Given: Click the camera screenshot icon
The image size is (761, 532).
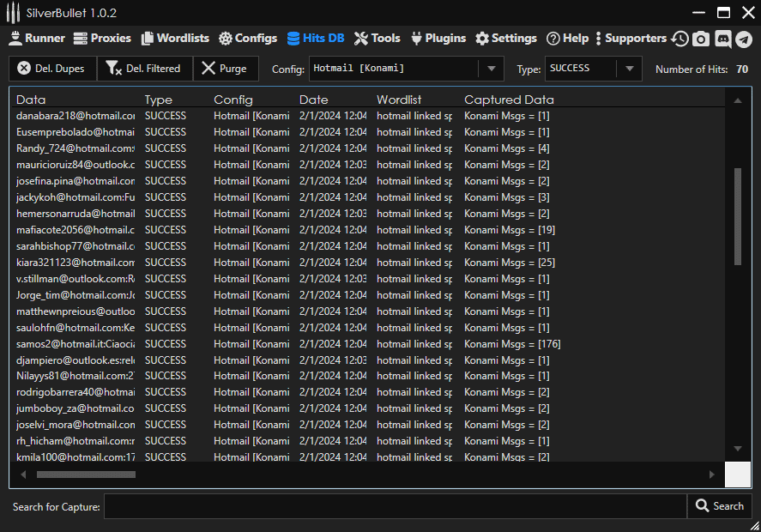Looking at the screenshot, I should point(701,39).
